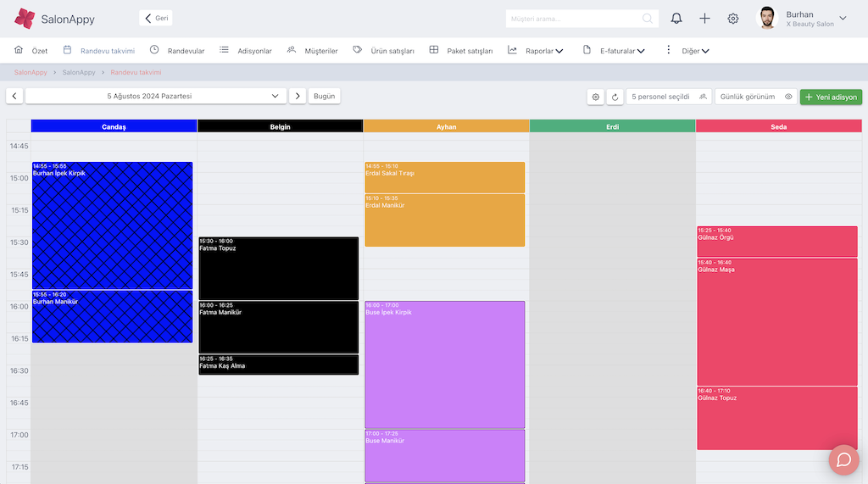Screen dimensions: 868x484
Task: Open the date picker dropdown
Action: (156, 97)
